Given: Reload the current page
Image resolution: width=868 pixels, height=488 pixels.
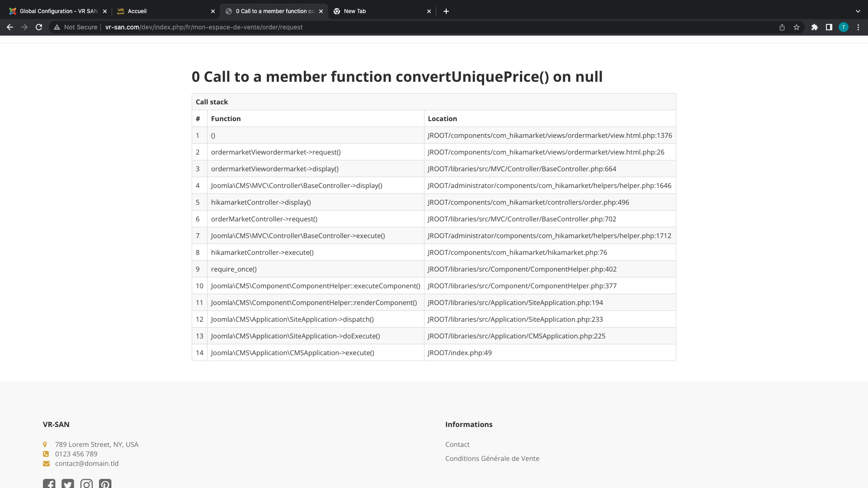Looking at the screenshot, I should 39,27.
